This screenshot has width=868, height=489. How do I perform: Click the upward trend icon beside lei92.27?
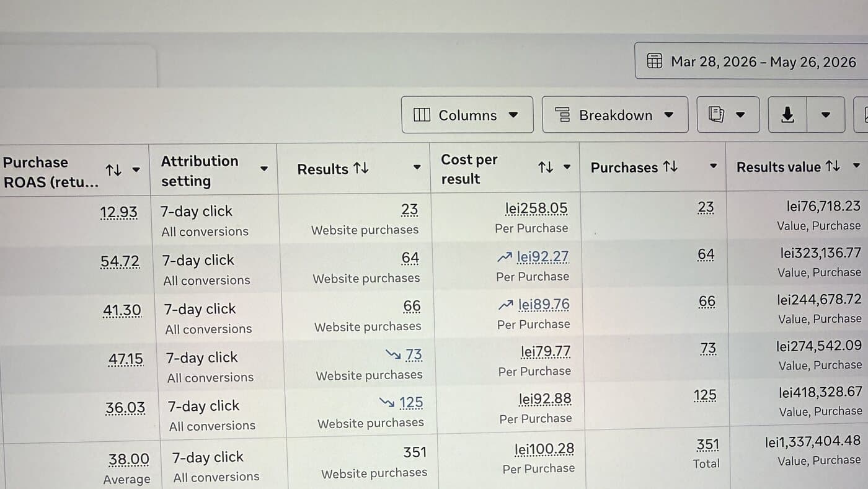(505, 257)
